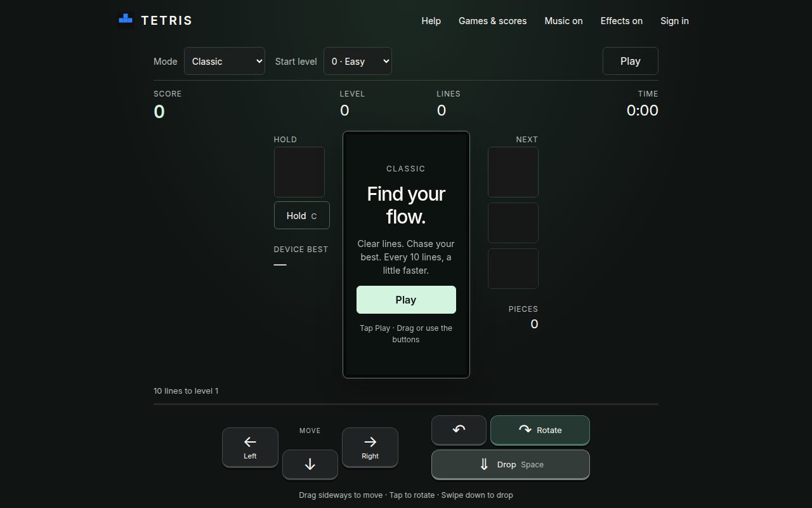
Task: Toggle Effects on setting
Action: (622, 21)
